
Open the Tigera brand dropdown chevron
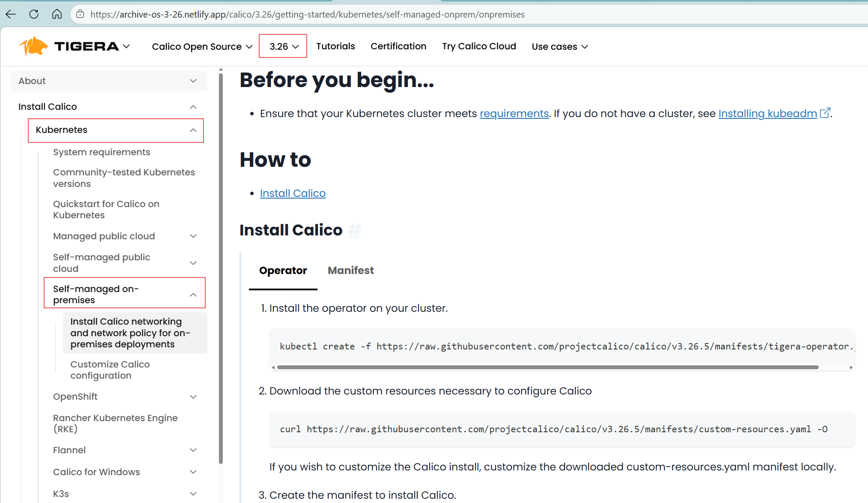click(x=126, y=46)
